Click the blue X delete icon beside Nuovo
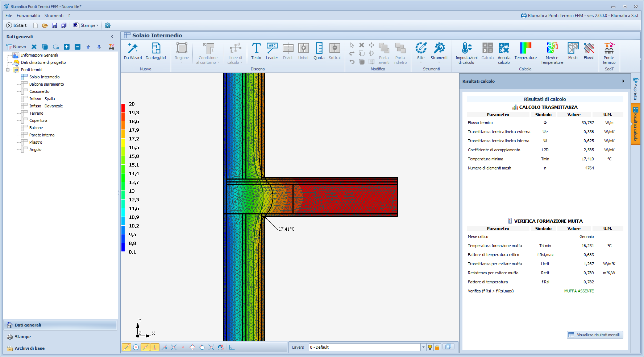 coord(34,47)
